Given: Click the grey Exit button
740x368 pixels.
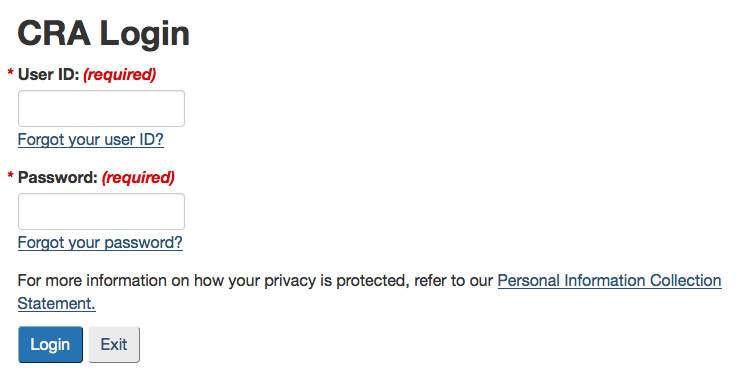Looking at the screenshot, I should click(114, 344).
